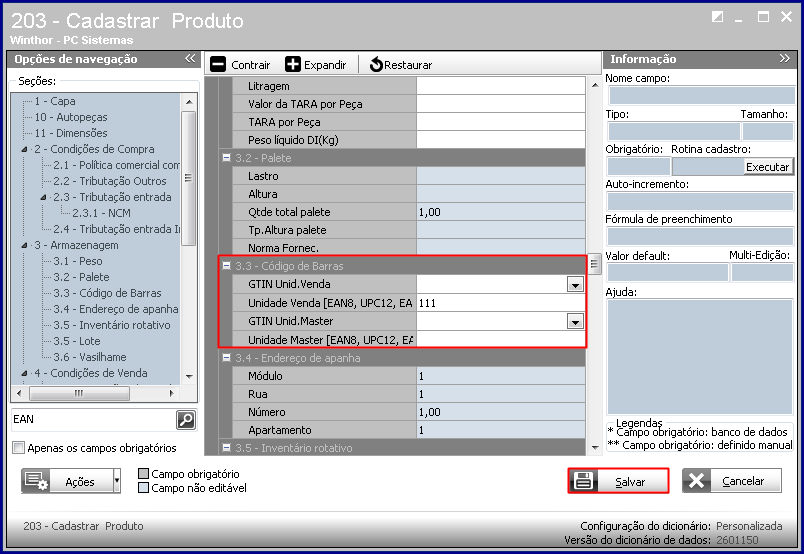Viewport: 804px width, 554px height.
Task: Enable Apenas os campos obrigatórios checkbox
Action: coord(18,448)
